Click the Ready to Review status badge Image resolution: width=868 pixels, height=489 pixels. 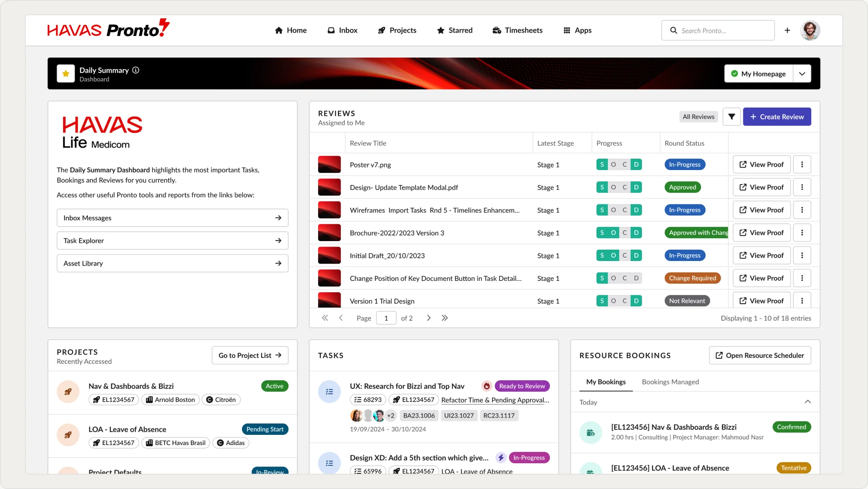click(522, 386)
